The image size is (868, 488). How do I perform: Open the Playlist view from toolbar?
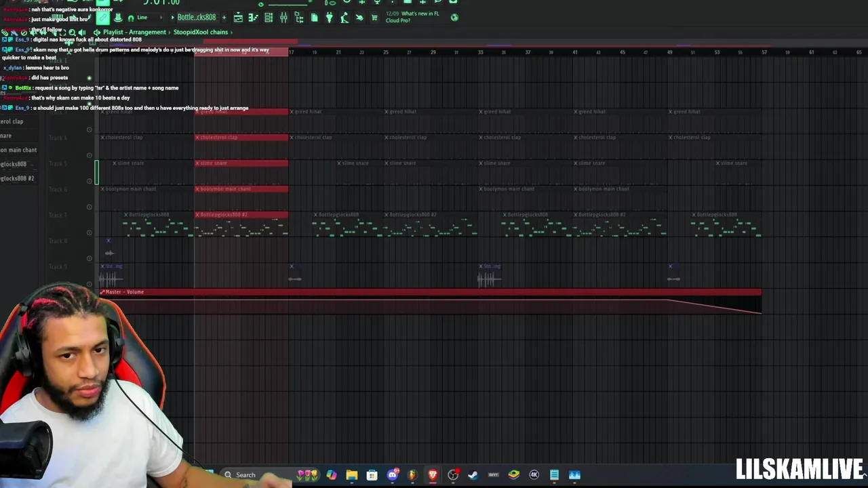click(238, 18)
